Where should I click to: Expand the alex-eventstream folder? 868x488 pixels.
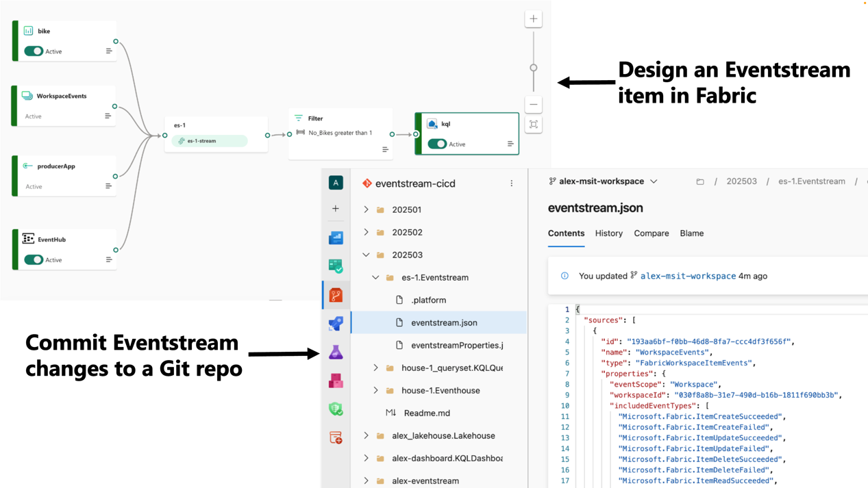[366, 481]
